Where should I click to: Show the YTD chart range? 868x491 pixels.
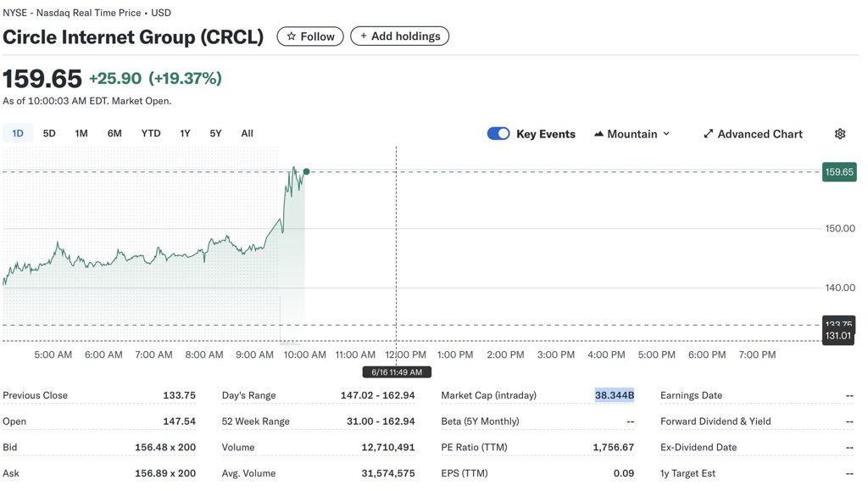click(151, 133)
